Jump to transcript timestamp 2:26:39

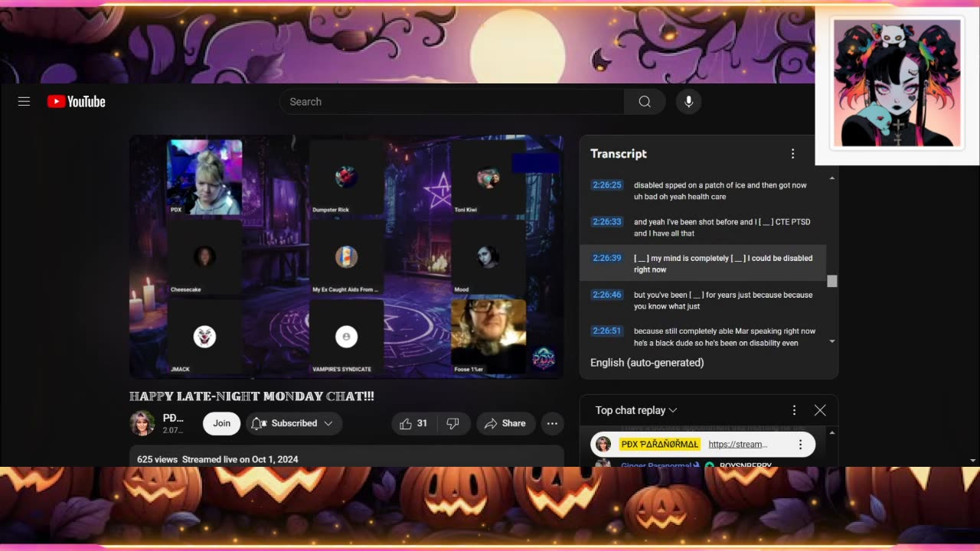(607, 258)
